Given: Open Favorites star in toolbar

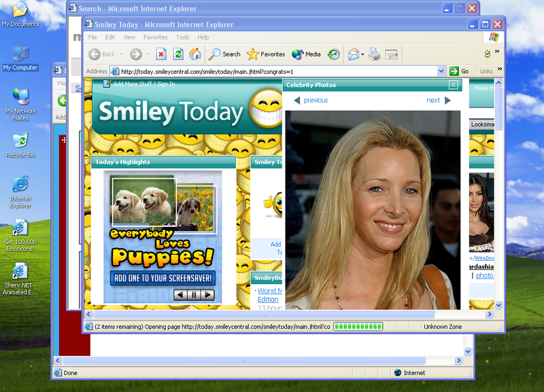Looking at the screenshot, I should (266, 54).
